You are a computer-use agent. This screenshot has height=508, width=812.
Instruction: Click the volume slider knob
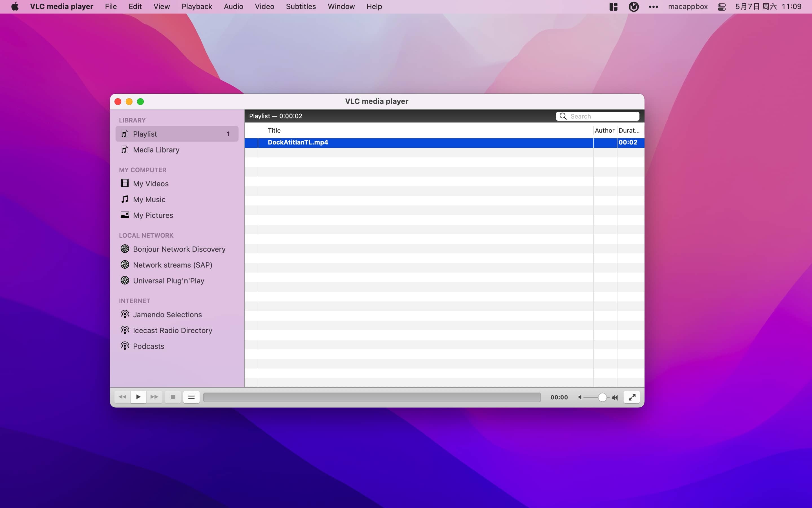tap(602, 397)
